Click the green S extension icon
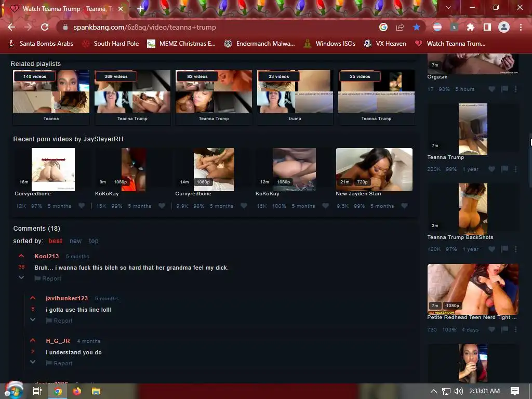Image resolution: width=532 pixels, height=399 pixels. coord(454,27)
